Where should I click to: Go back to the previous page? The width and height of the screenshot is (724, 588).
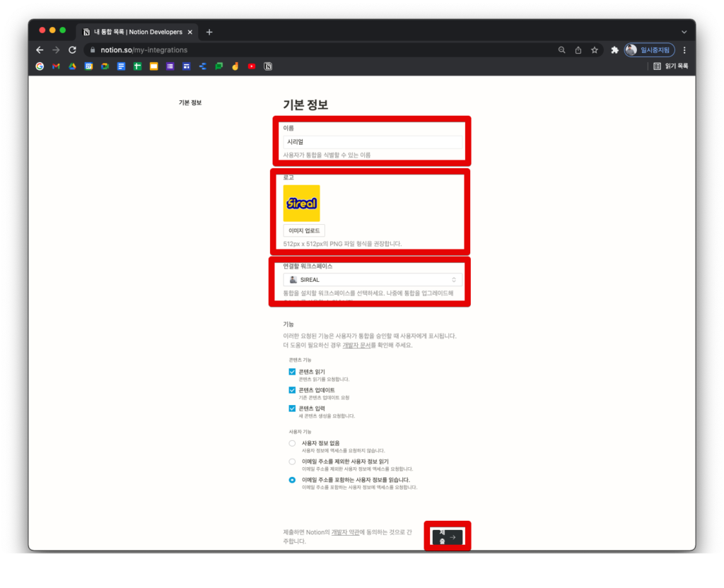point(40,50)
